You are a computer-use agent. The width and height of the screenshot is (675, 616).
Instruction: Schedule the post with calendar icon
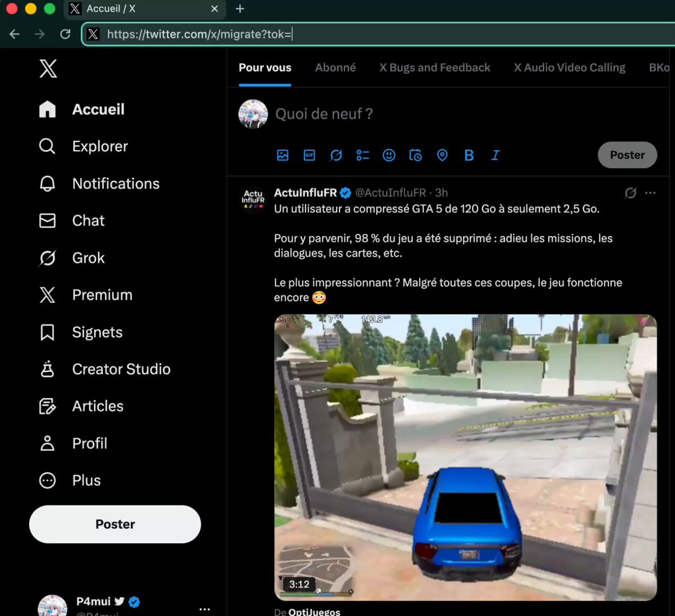pos(416,155)
